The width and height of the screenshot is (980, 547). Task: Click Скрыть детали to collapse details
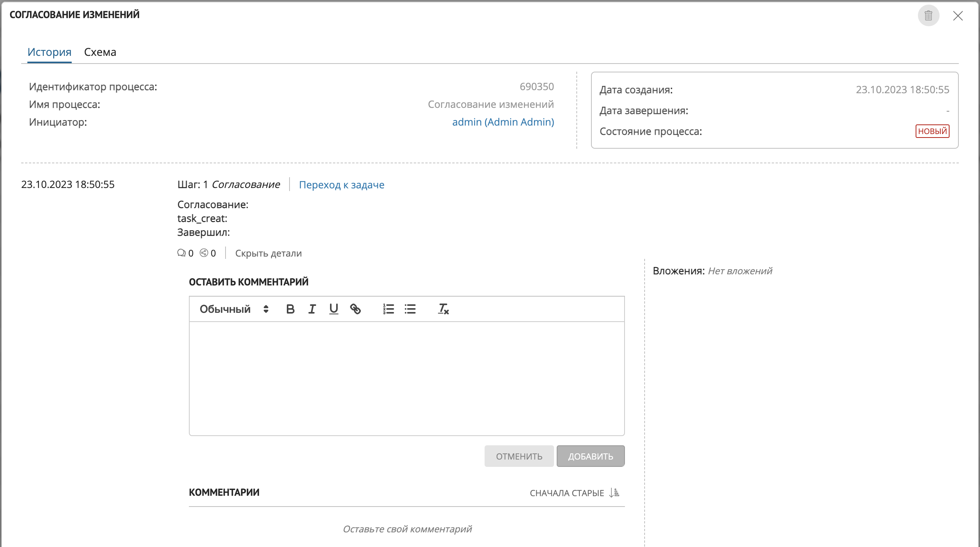tap(268, 253)
